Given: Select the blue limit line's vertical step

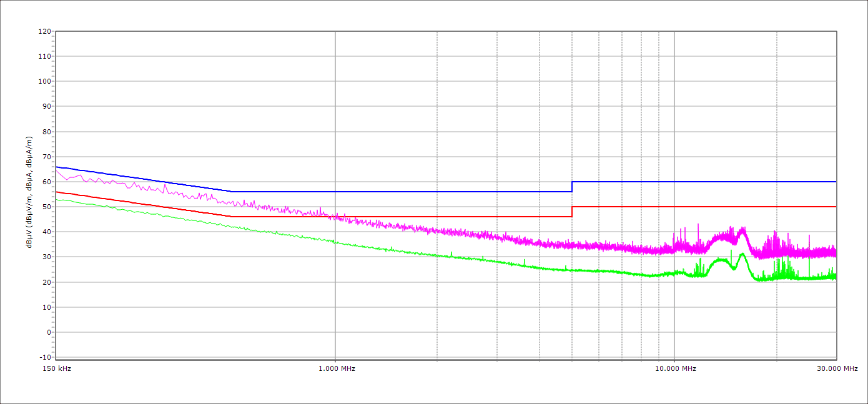Looking at the screenshot, I should click(x=572, y=187).
